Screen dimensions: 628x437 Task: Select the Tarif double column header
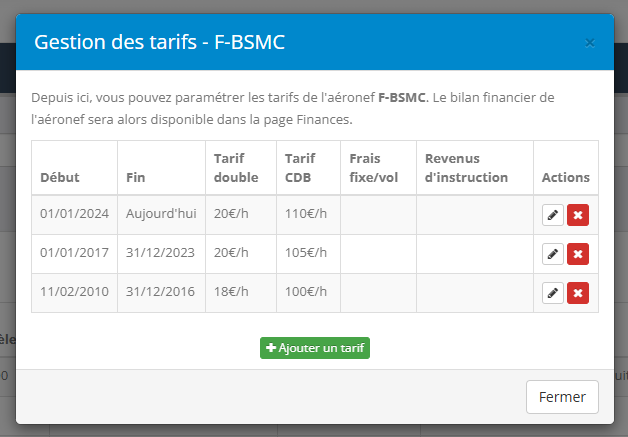(236, 168)
